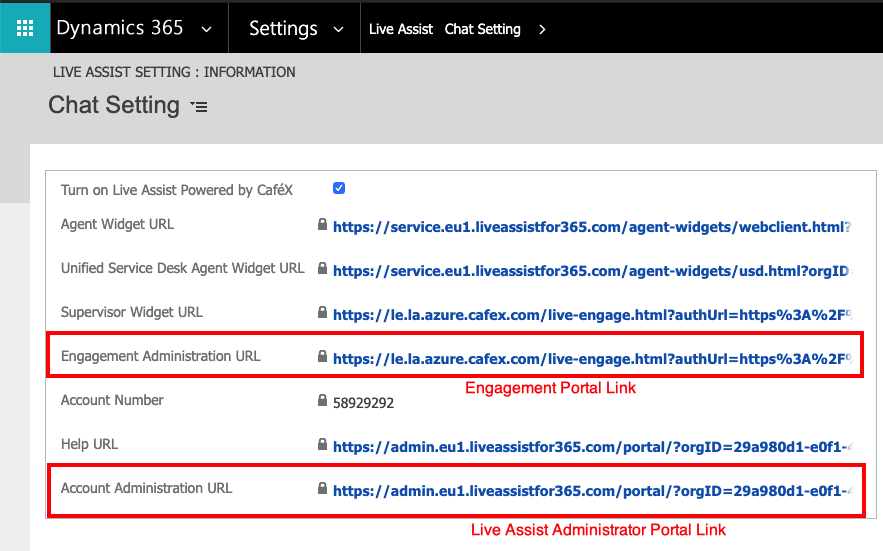Expand the breadcrumb arrow after Chat Setting

pos(542,29)
